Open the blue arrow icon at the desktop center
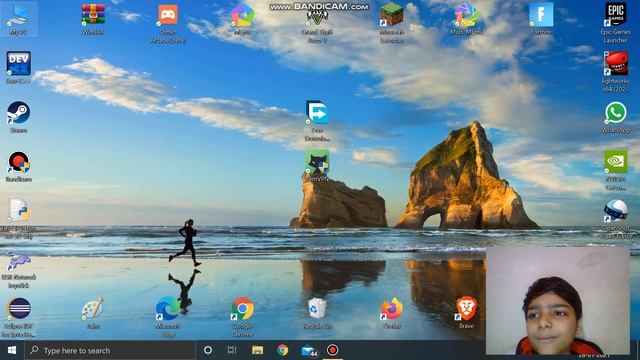Screen dimensions: 640x360 click(x=317, y=121)
